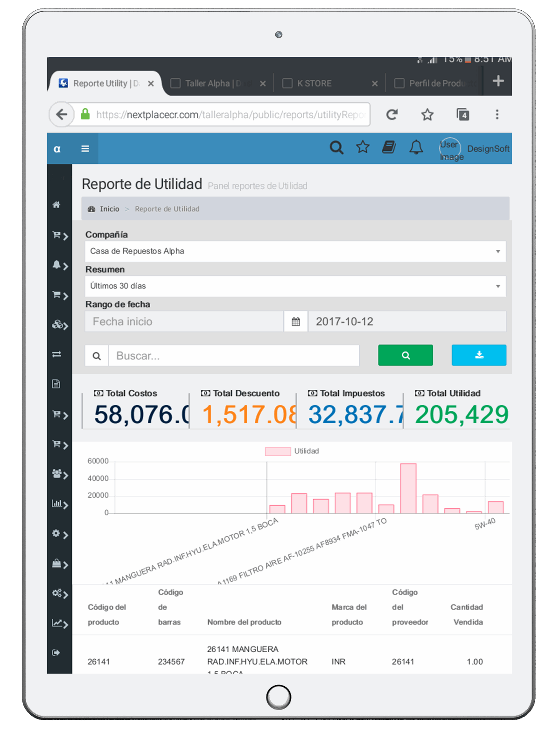Open the book icon in header
This screenshot has height=739, width=560.
coord(389,147)
